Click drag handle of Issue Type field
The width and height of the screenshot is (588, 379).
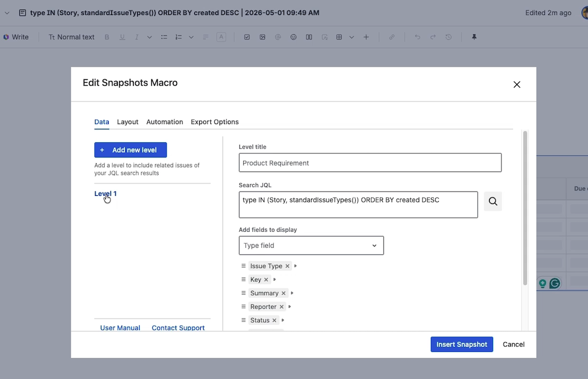click(243, 266)
